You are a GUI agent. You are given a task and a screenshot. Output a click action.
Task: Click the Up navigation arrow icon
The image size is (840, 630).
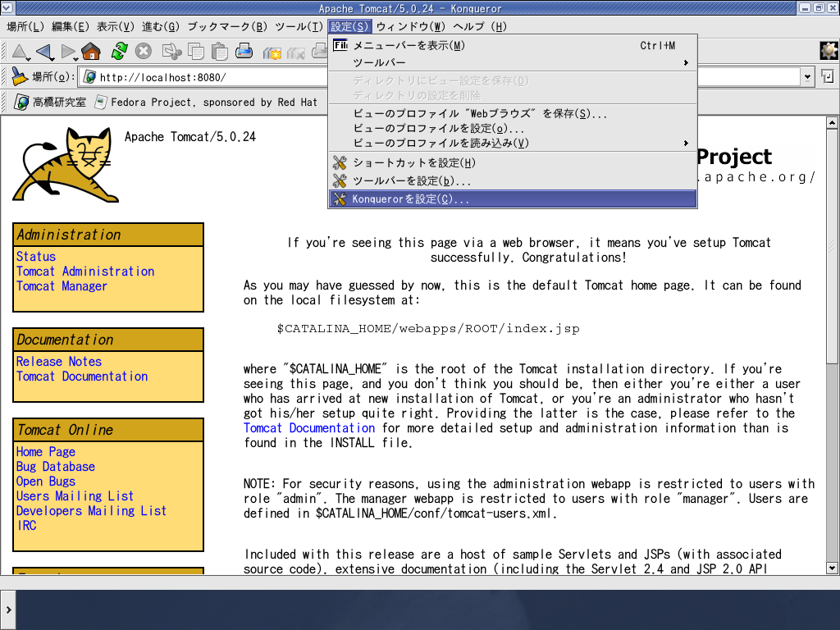20,52
